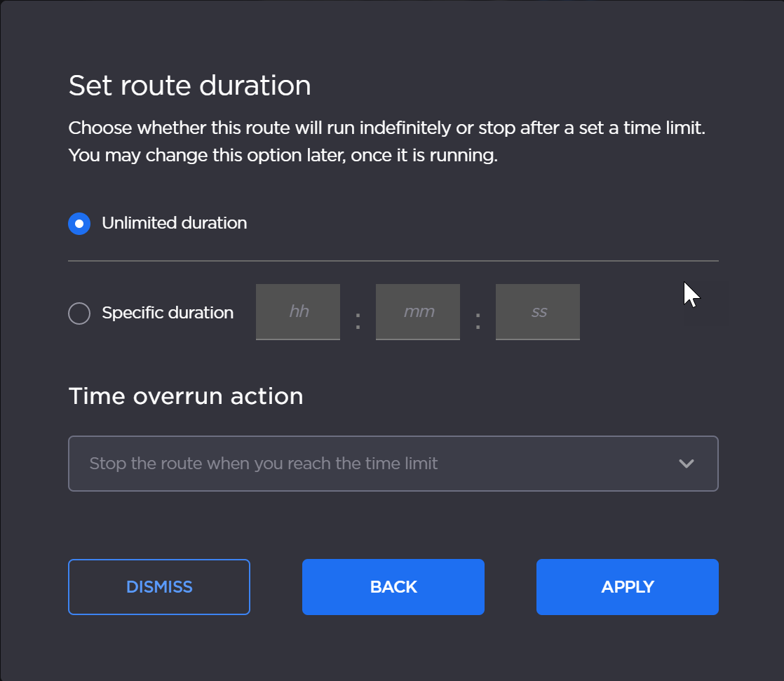Open the Time overrun action dropdown

[x=393, y=463]
